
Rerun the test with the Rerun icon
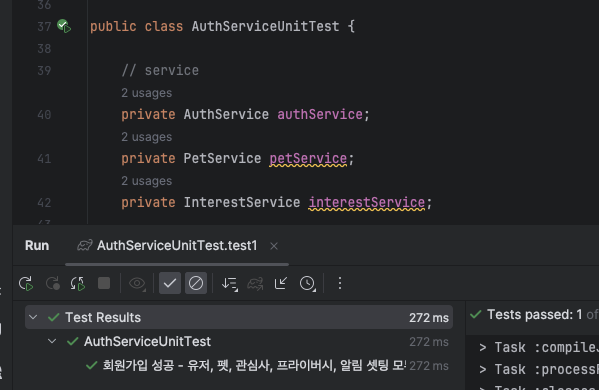click(x=26, y=283)
